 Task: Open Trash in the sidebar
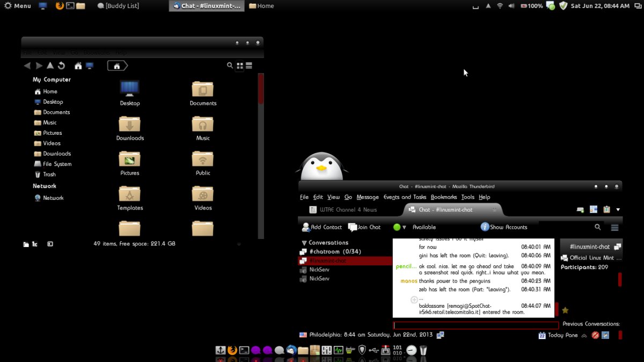pyautogui.click(x=45, y=174)
